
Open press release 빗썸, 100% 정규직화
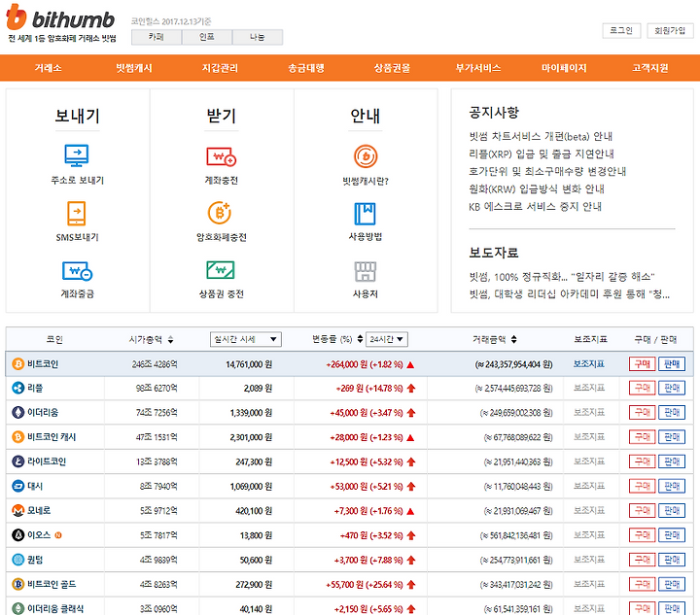point(561,277)
